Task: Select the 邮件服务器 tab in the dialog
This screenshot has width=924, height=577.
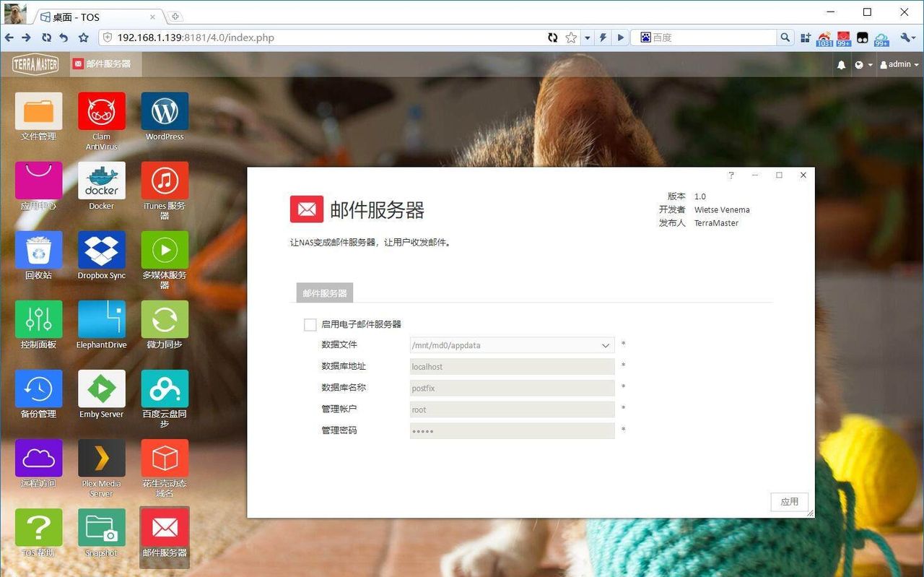Action: click(324, 293)
